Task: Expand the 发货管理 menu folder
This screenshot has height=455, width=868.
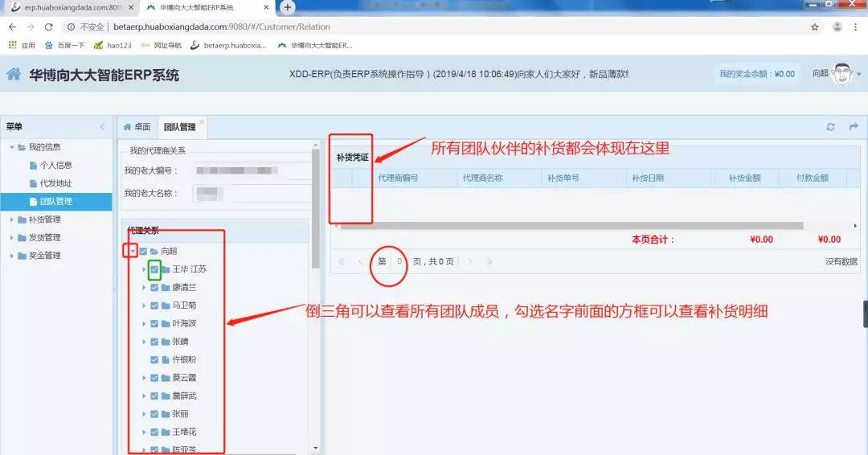Action: 11,237
